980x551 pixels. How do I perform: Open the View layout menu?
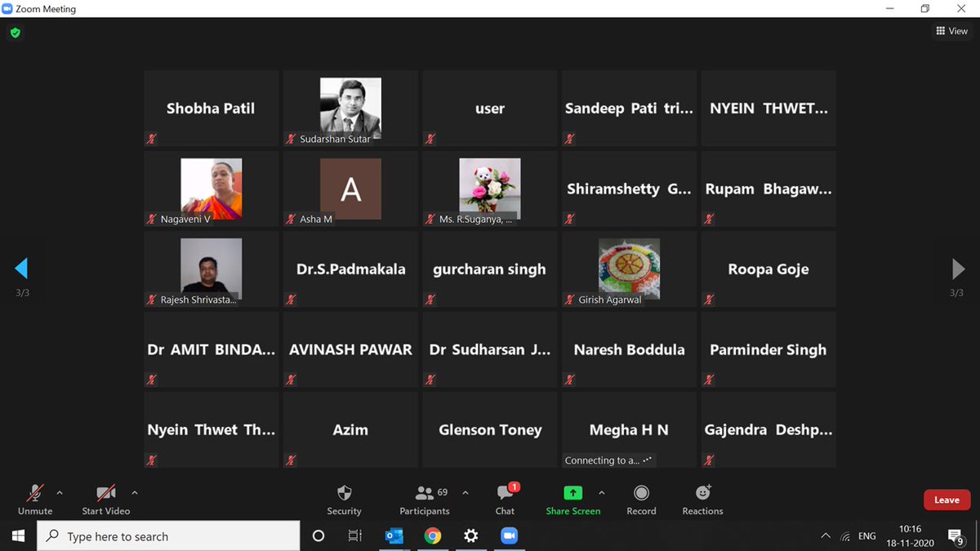(x=952, y=31)
